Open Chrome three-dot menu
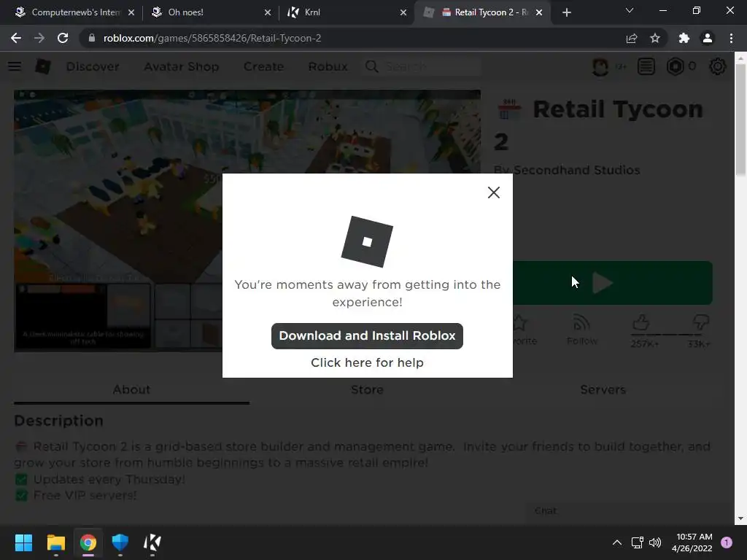 [x=731, y=38]
